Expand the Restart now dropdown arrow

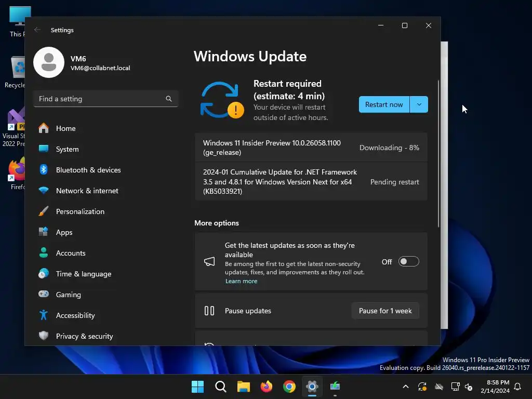pyautogui.click(x=419, y=104)
